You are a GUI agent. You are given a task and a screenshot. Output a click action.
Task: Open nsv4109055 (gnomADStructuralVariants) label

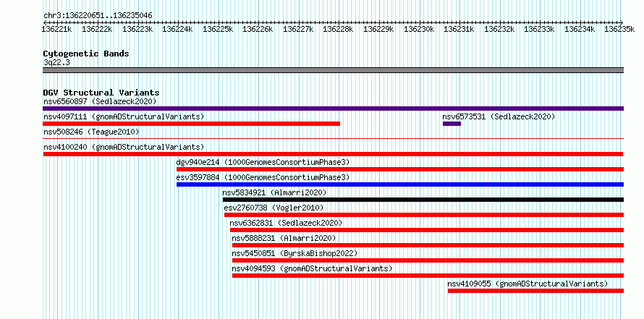point(528,284)
